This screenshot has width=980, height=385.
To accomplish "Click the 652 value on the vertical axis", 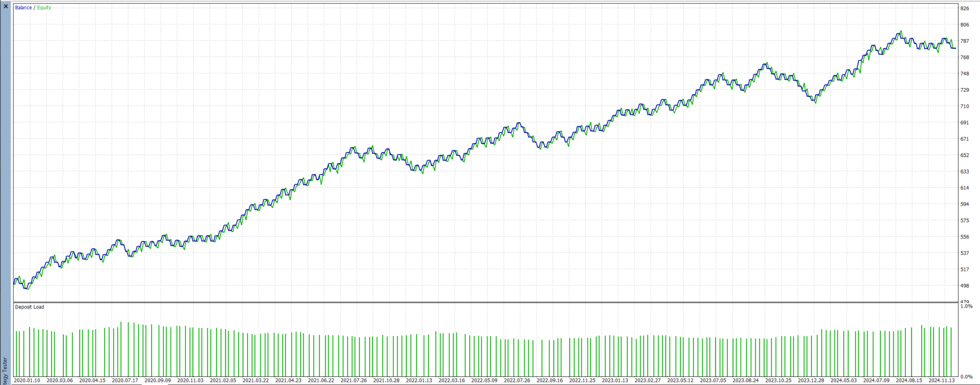I will click(x=965, y=155).
